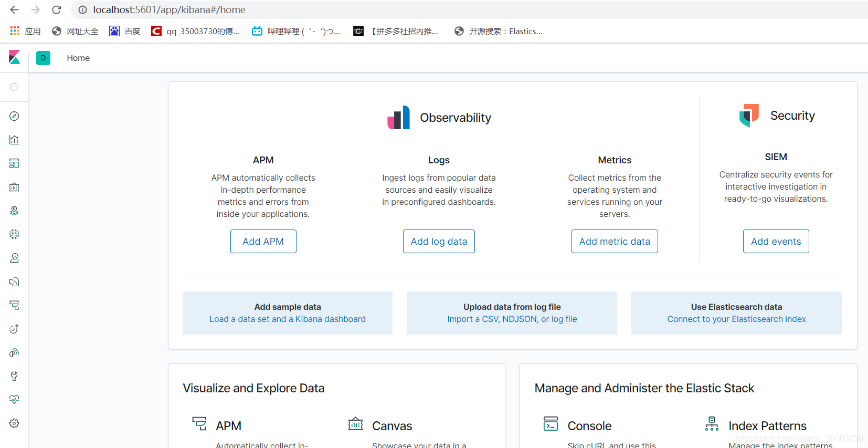Open the 百度 bookmark
Image resolution: width=868 pixels, height=448 pixels.
125,31
